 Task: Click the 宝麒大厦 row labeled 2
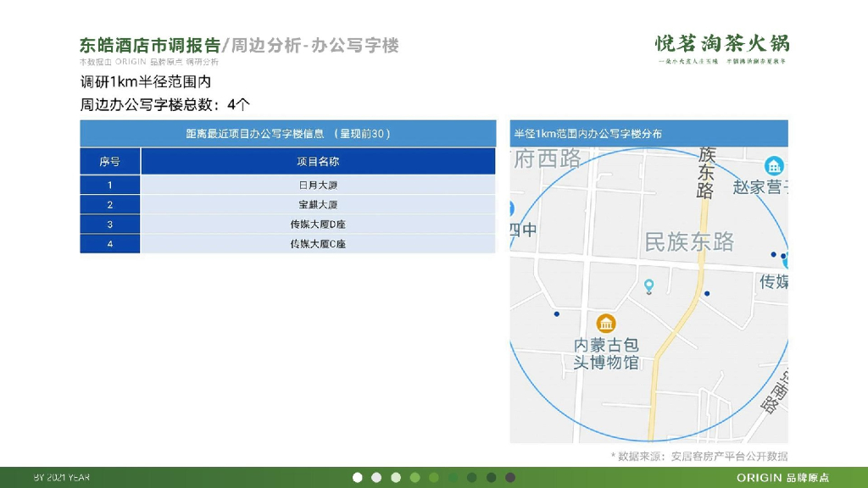coord(316,204)
